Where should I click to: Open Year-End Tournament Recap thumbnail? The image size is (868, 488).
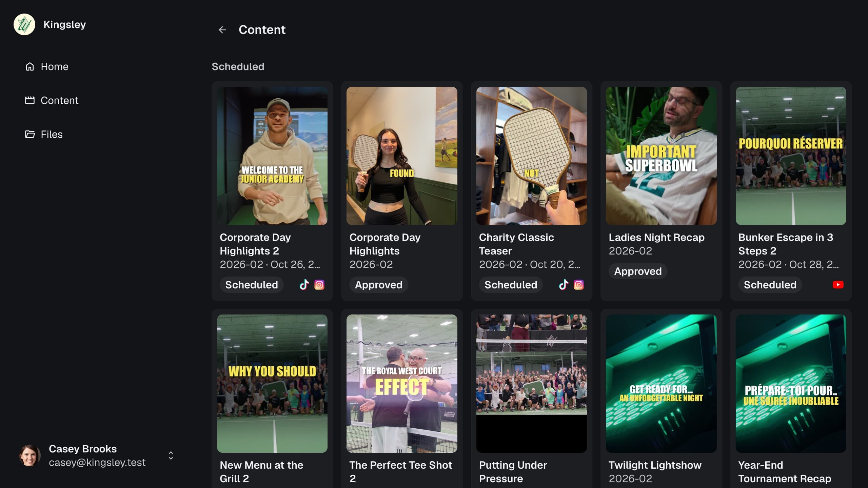coord(791,384)
